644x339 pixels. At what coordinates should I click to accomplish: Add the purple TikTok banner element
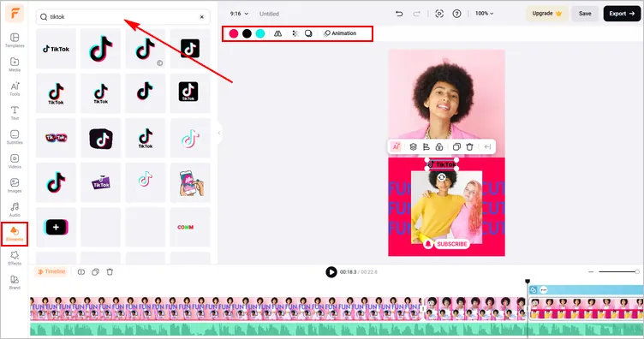[101, 182]
